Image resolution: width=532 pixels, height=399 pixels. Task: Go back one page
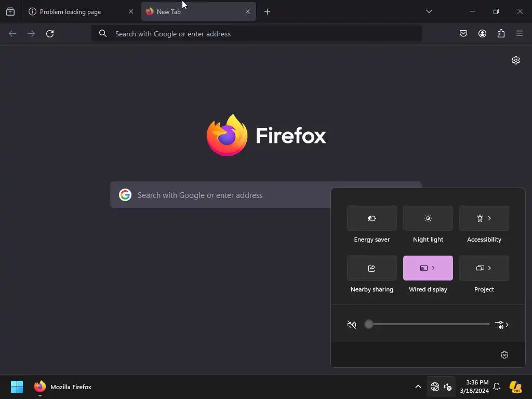pyautogui.click(x=12, y=34)
